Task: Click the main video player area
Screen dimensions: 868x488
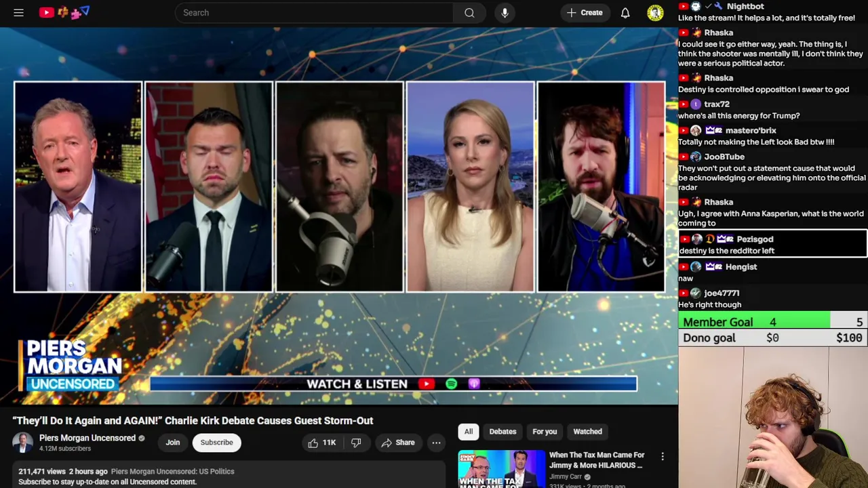Action: tap(339, 216)
